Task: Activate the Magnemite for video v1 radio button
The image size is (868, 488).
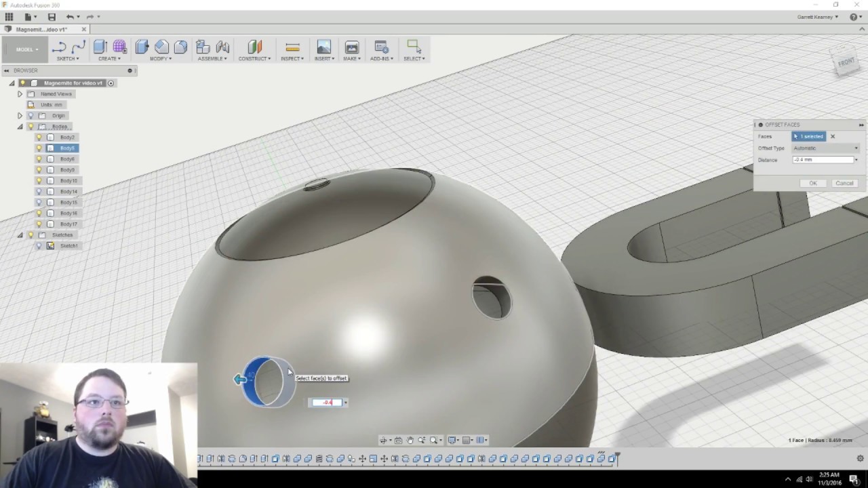Action: (x=111, y=83)
